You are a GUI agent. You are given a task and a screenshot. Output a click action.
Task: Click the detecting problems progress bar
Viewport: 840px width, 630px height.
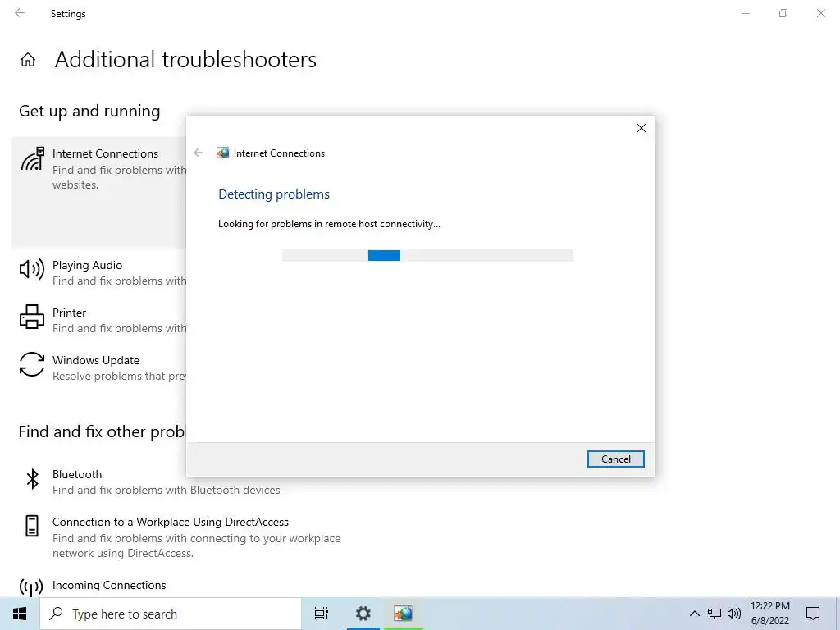(x=427, y=256)
